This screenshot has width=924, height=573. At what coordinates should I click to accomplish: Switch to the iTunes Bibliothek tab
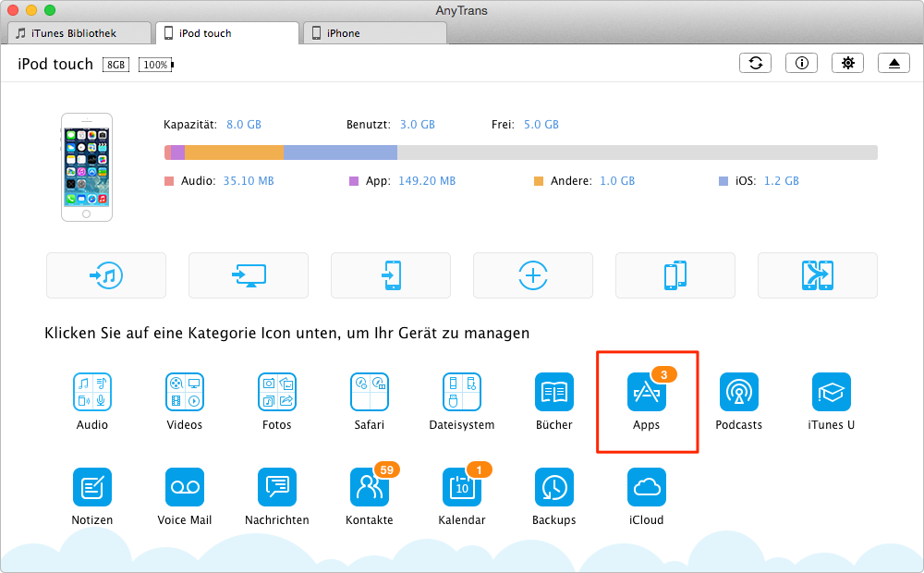(x=79, y=33)
